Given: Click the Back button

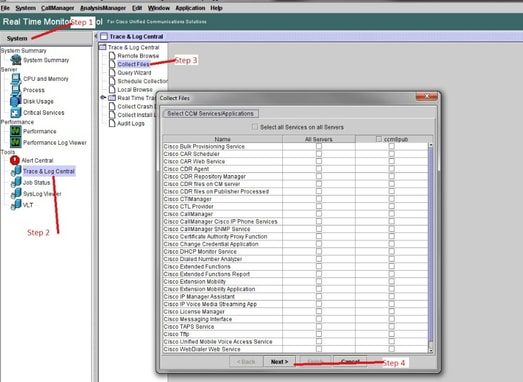Looking at the screenshot, I should click(x=246, y=362).
